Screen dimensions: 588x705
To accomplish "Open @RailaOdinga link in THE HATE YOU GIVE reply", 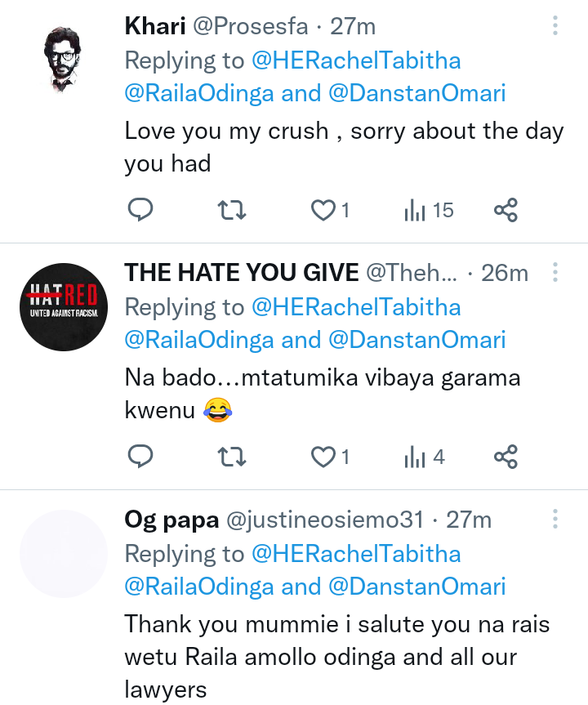I will point(199,341).
